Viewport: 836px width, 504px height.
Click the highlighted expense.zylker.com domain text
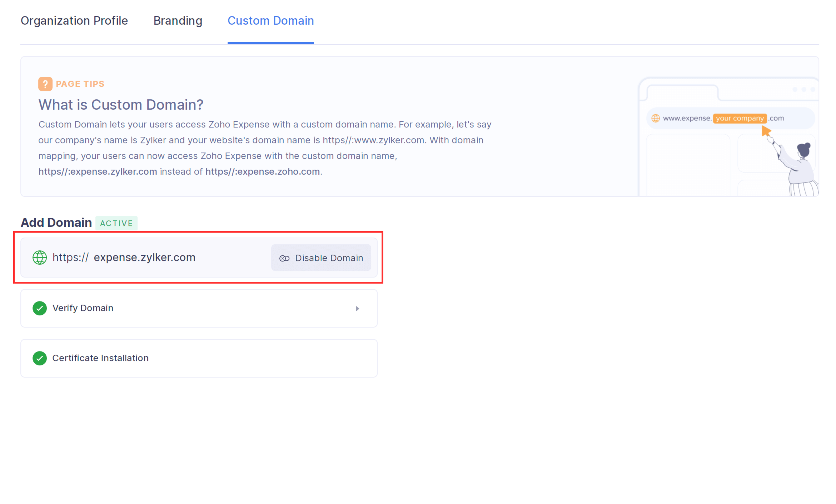pyautogui.click(x=144, y=257)
